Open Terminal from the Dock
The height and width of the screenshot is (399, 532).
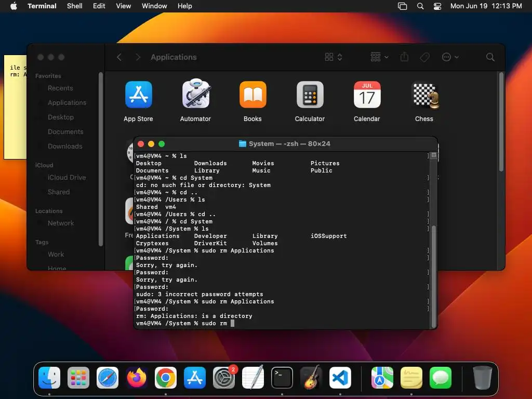[x=282, y=378]
